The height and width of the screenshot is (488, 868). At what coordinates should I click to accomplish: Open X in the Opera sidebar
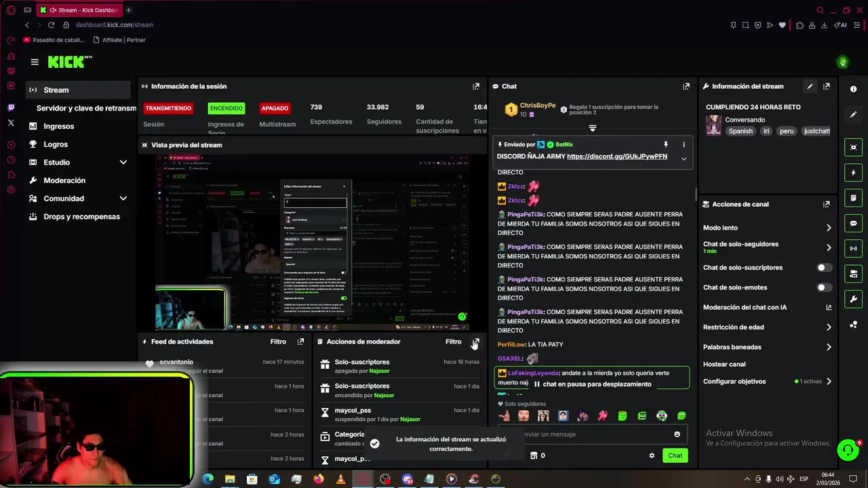point(11,123)
